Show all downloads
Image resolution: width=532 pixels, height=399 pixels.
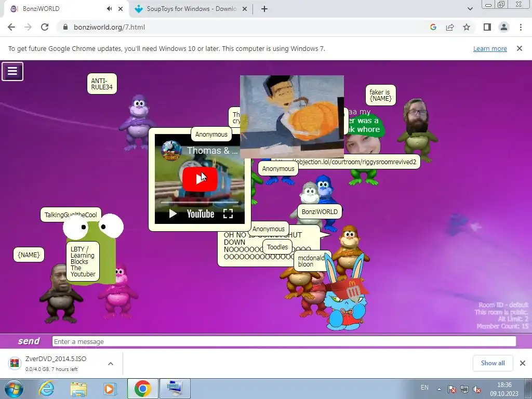coord(493,363)
